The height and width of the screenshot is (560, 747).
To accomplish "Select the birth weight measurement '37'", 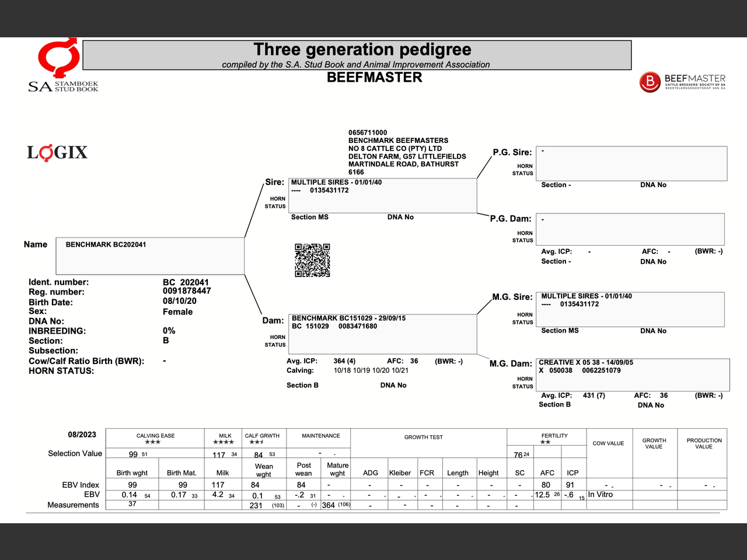I will (132, 504).
